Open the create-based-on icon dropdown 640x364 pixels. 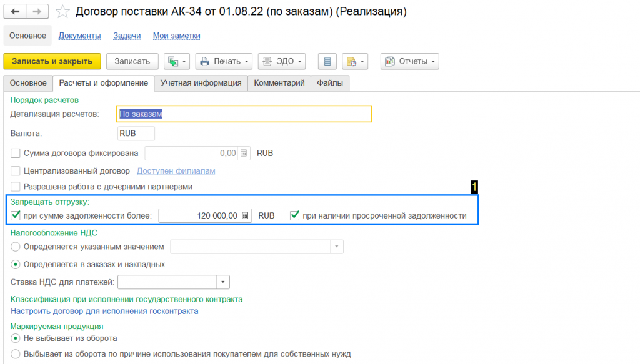tap(177, 62)
